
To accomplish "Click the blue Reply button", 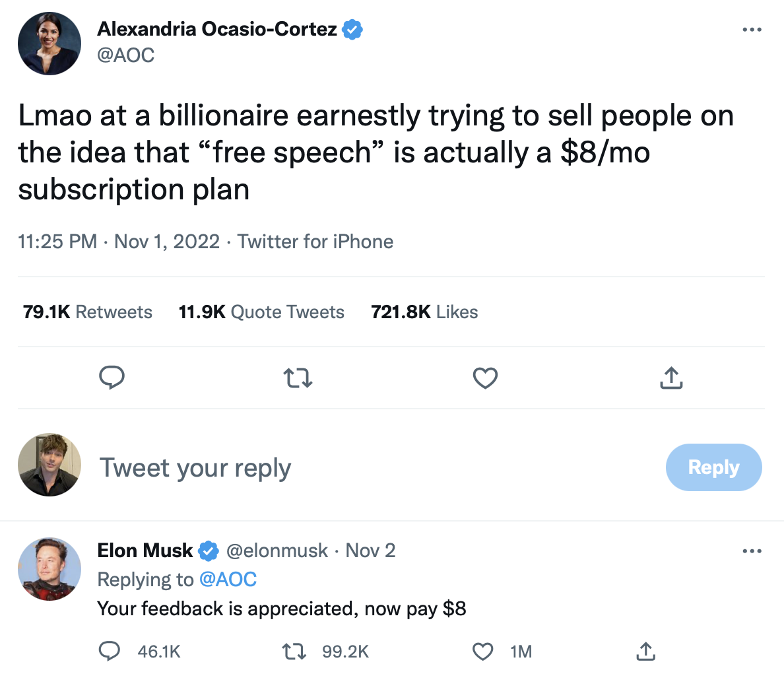I will (x=713, y=467).
